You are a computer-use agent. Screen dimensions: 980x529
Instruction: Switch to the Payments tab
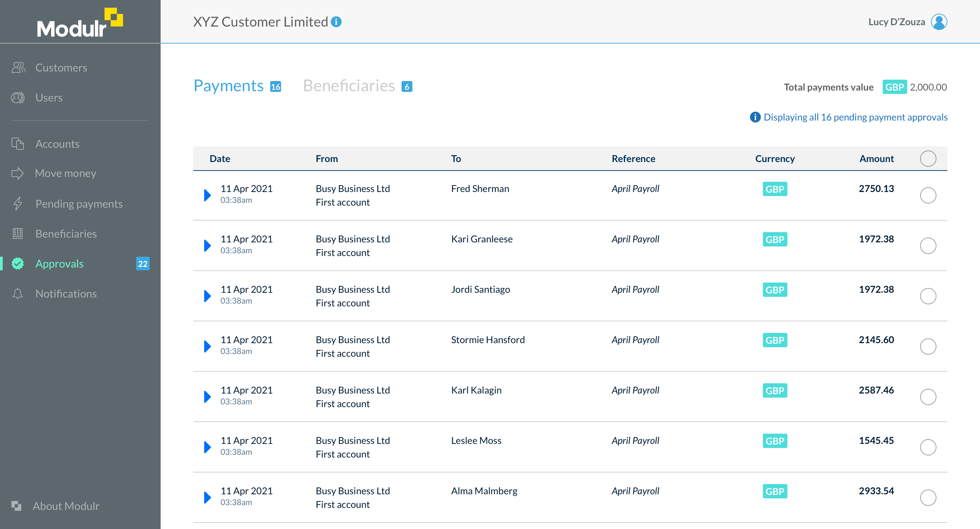[x=229, y=86]
